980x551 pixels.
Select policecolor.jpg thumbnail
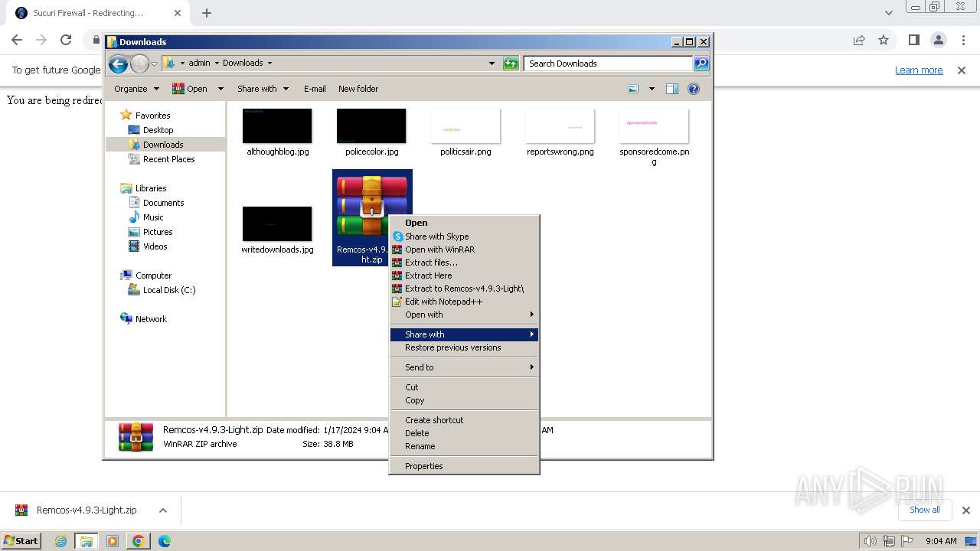pyautogui.click(x=371, y=126)
